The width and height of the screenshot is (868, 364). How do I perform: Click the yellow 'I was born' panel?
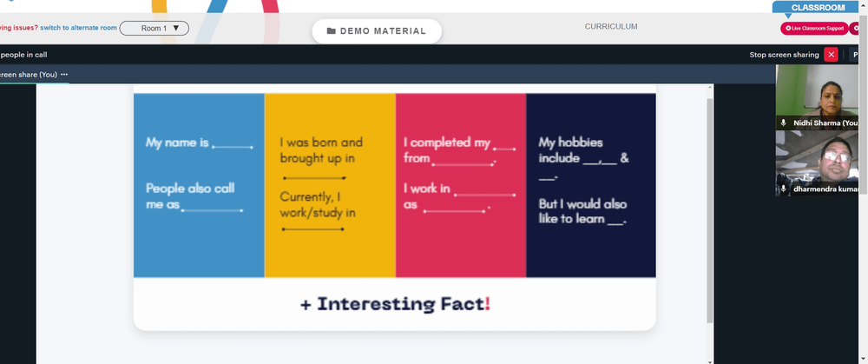[330, 185]
